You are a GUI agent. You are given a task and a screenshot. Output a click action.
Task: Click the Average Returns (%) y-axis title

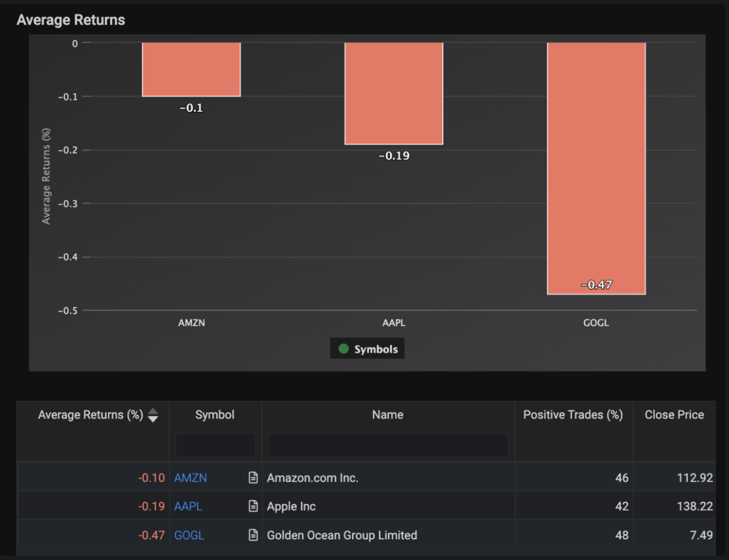click(46, 176)
